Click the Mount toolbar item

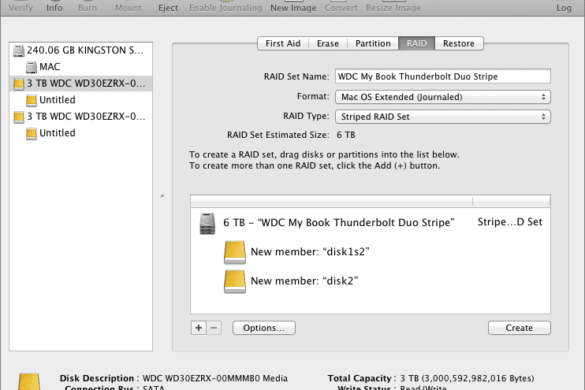(128, 7)
